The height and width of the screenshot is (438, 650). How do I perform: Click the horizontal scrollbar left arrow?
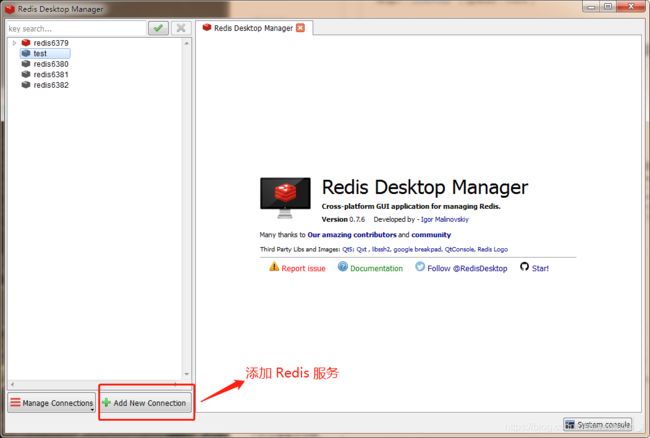[x=12, y=384]
